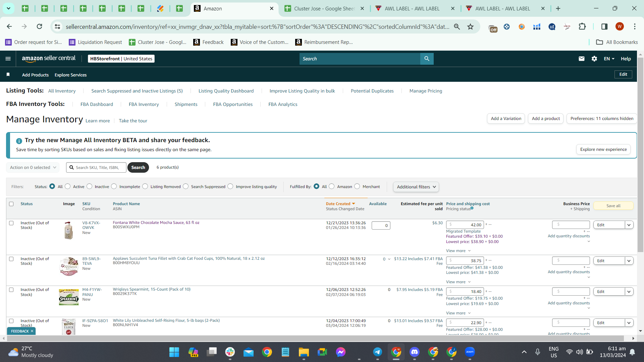Expand View more for the Fontana Mocha Sauce row
This screenshot has width=644, height=362.
459,251
